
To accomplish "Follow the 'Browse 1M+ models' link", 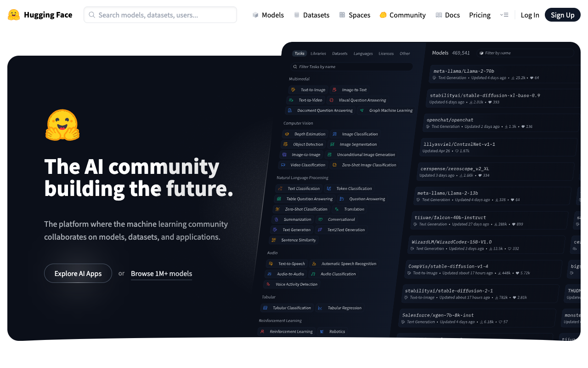I will click(x=161, y=274).
